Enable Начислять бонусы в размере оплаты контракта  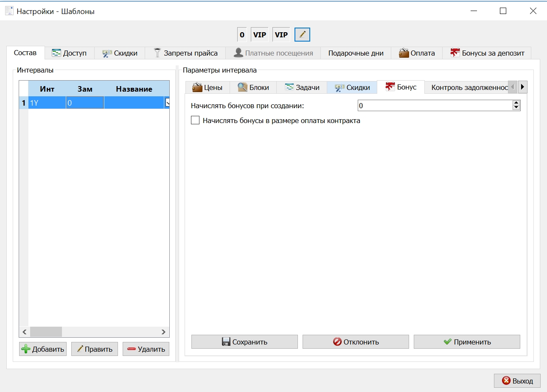click(195, 120)
